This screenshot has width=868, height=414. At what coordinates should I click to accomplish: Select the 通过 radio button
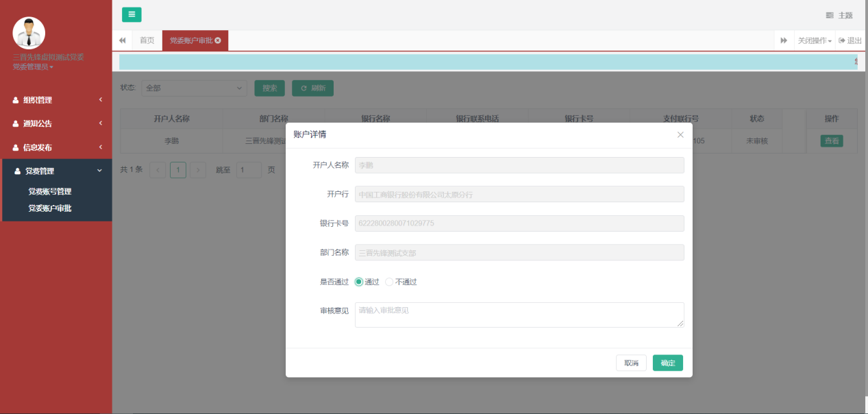(359, 282)
